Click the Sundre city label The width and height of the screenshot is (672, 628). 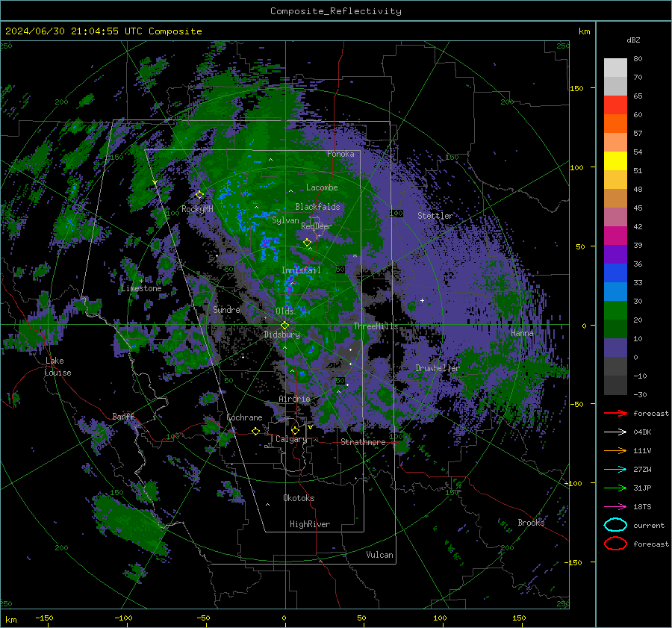pos(226,309)
